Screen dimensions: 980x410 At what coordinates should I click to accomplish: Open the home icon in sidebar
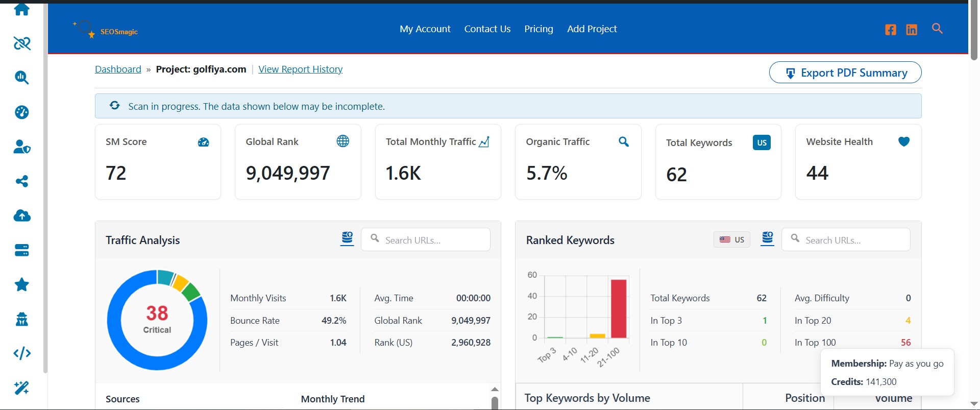(x=22, y=9)
